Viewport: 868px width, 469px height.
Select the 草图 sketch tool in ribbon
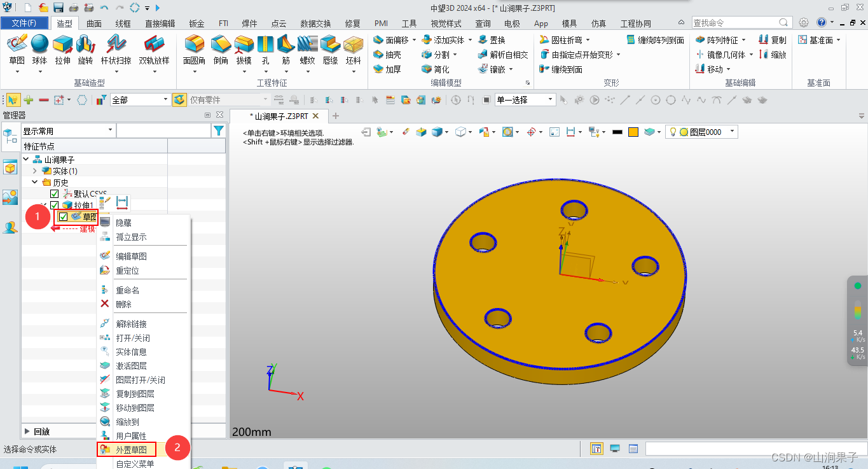pyautogui.click(x=17, y=50)
